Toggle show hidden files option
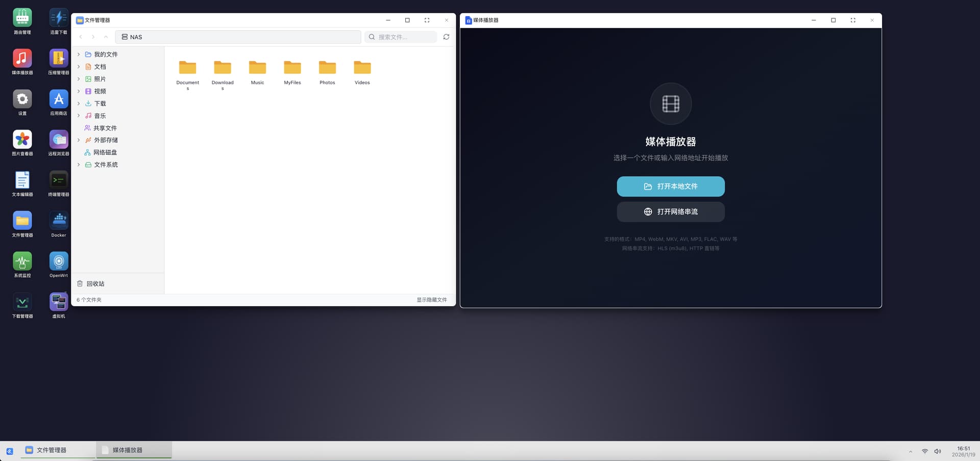The height and width of the screenshot is (461, 980). [431, 300]
